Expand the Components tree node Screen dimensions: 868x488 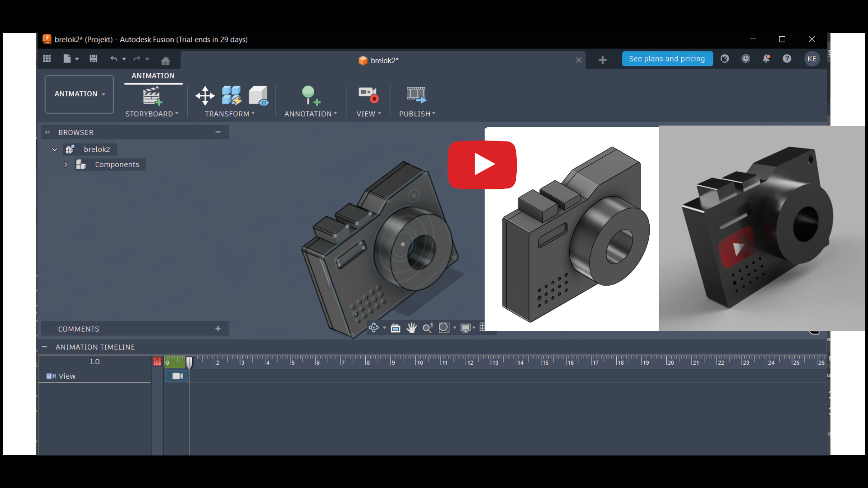[x=66, y=164]
